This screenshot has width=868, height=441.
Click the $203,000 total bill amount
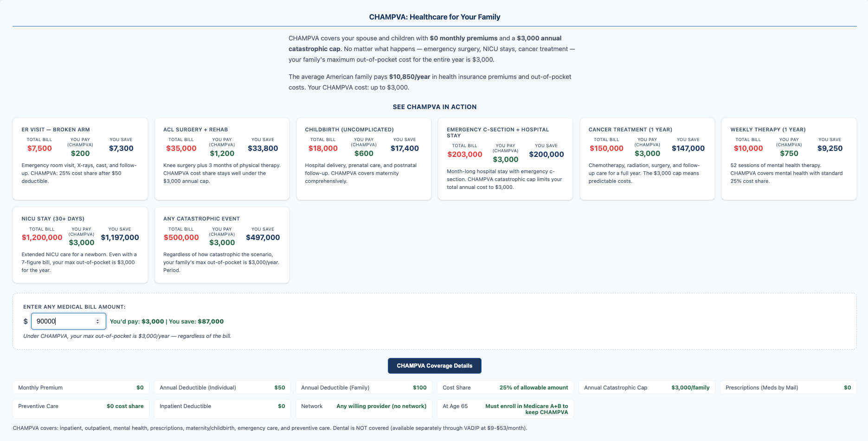tap(465, 155)
